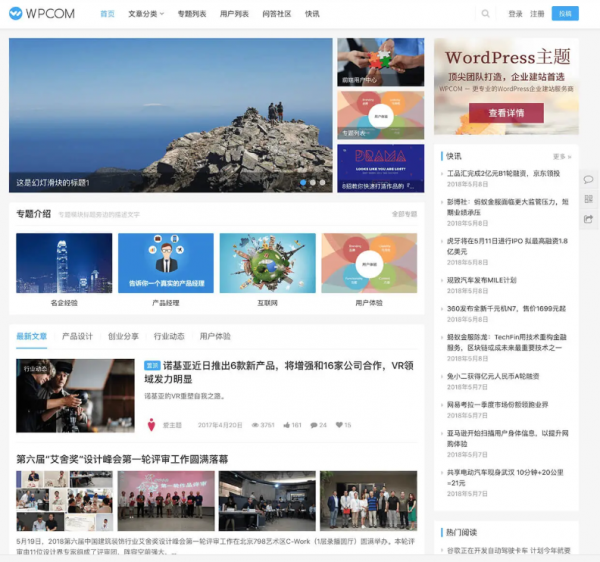This screenshot has width=600, height=562.
Task: Select the 问答社区 menu item
Action: pyautogui.click(x=277, y=14)
